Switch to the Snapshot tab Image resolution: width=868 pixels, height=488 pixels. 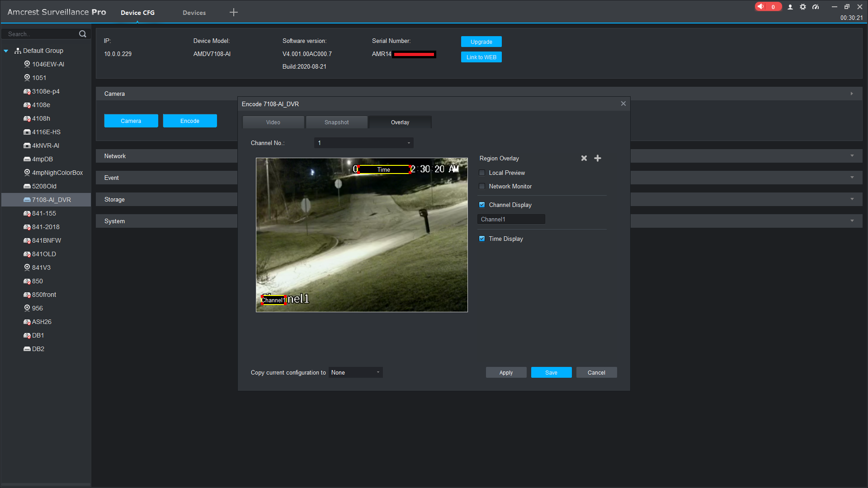336,122
